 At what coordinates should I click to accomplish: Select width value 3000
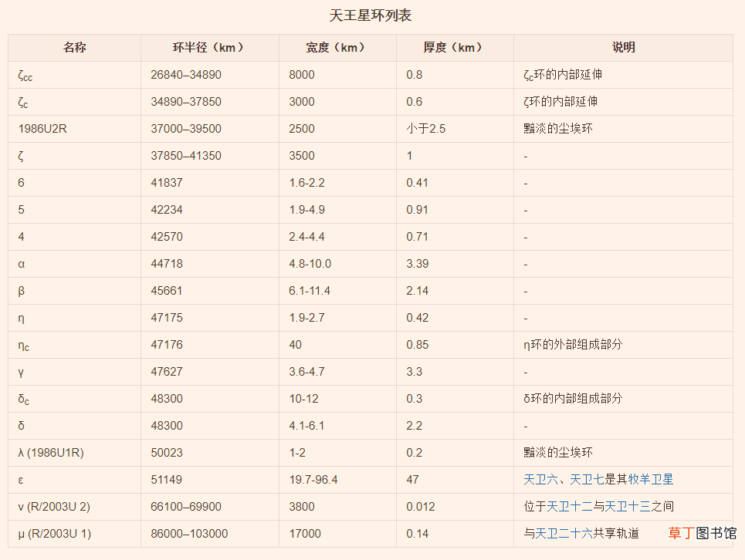click(302, 102)
